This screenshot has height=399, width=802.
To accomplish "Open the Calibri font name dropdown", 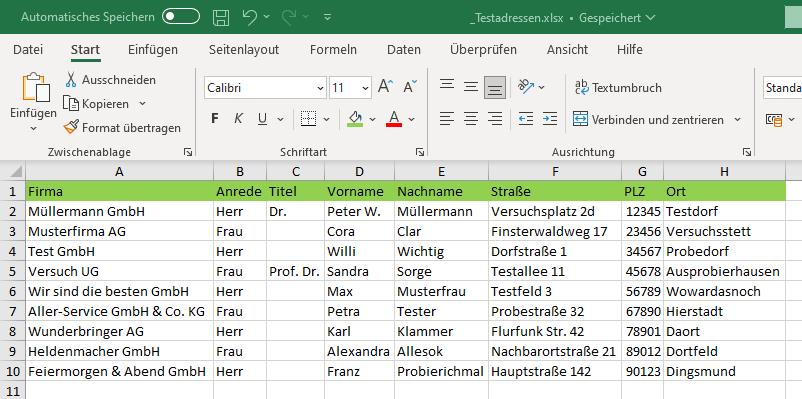I will pos(265,87).
